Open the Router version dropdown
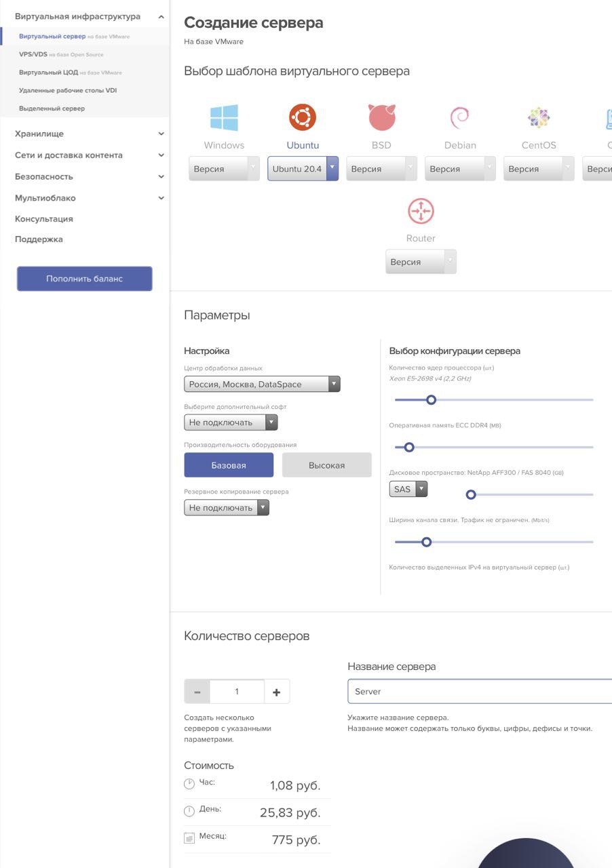This screenshot has height=868, width=612. 421,262
